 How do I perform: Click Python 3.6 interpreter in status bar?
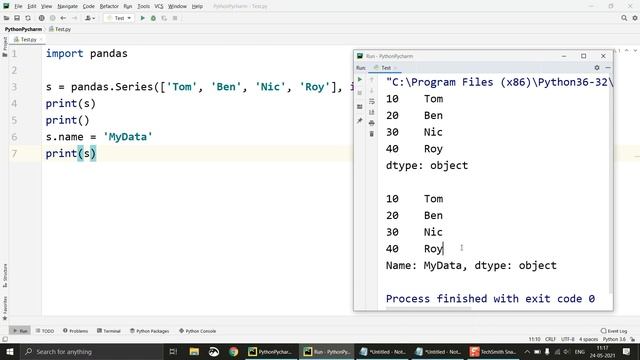614,339
